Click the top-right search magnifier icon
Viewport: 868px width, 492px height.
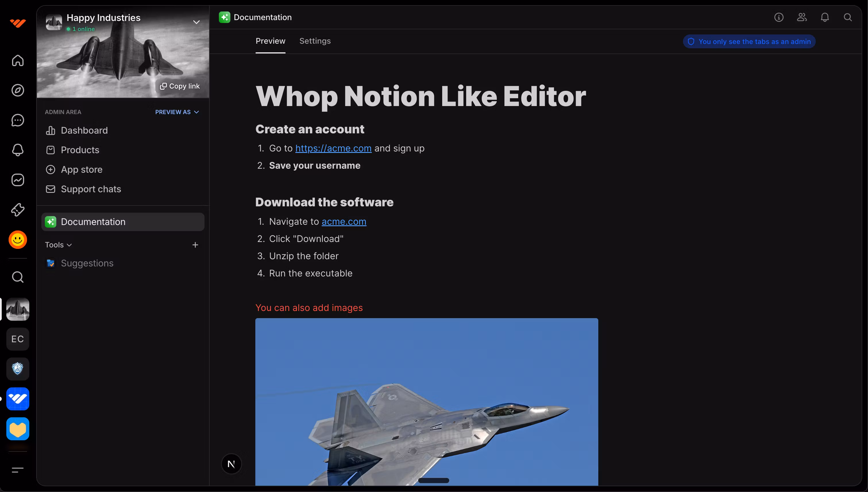pos(848,17)
